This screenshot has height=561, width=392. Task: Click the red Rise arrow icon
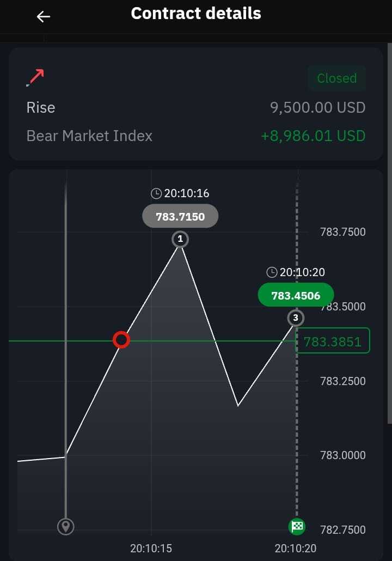pyautogui.click(x=36, y=78)
